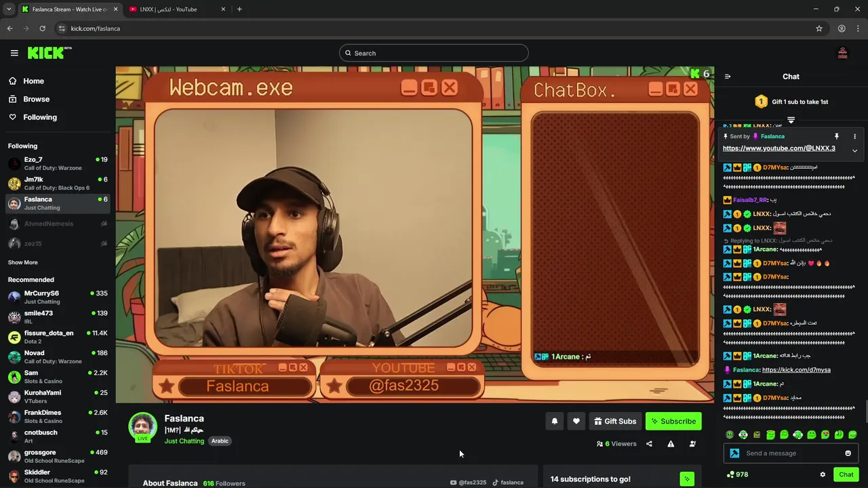Screen dimensions: 868x488
Task: Open Chrome tab search dropdown
Action: 8,9
